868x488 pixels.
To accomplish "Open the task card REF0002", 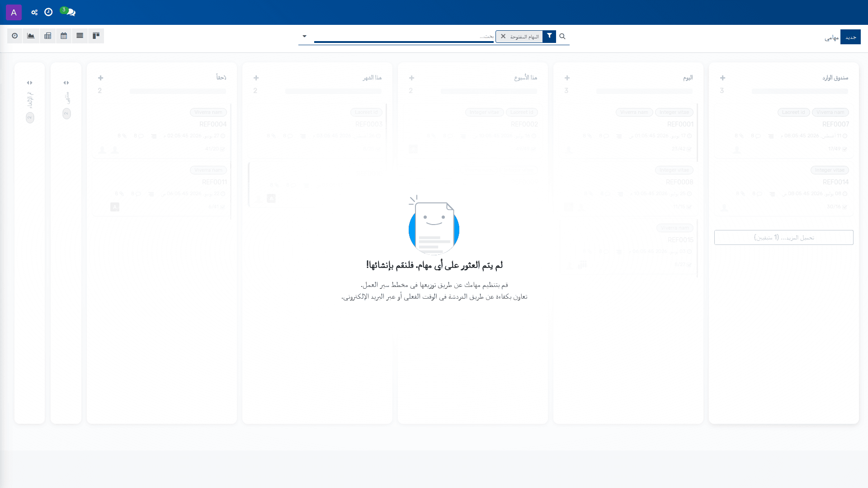I will click(x=473, y=131).
